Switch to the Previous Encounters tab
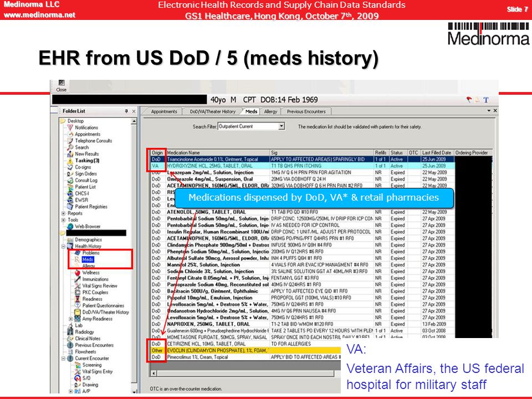 coord(306,111)
